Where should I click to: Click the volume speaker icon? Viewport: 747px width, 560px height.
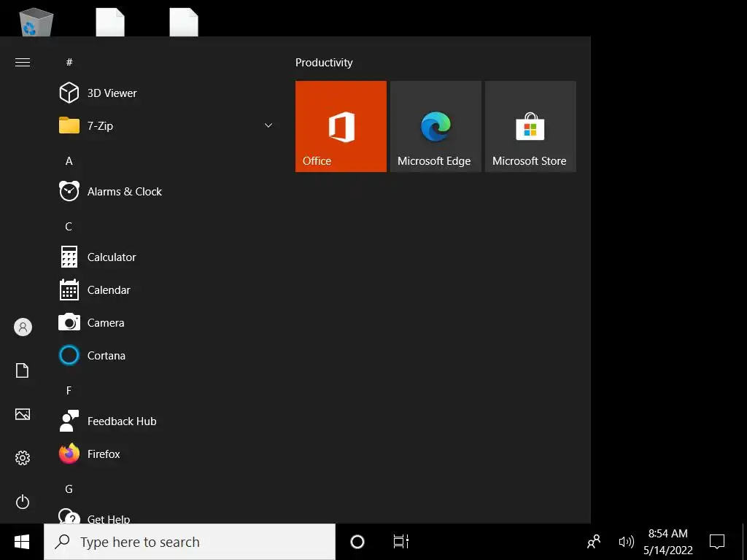[626, 542]
